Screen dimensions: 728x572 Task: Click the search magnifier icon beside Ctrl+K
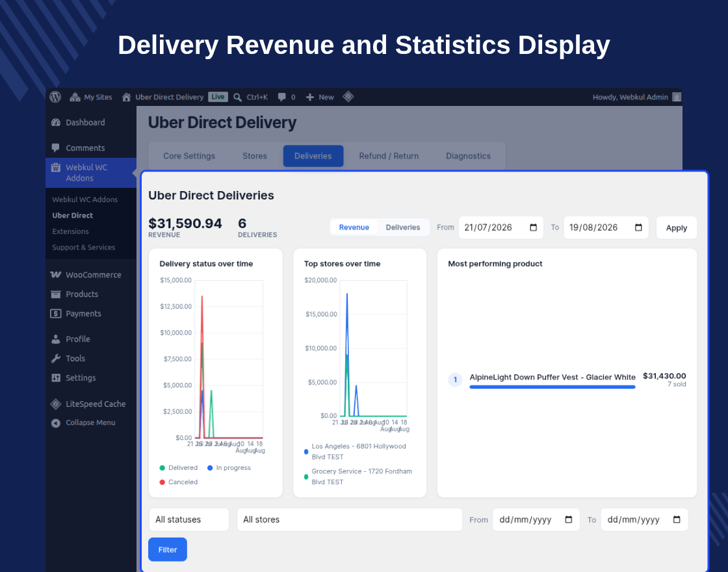[237, 97]
